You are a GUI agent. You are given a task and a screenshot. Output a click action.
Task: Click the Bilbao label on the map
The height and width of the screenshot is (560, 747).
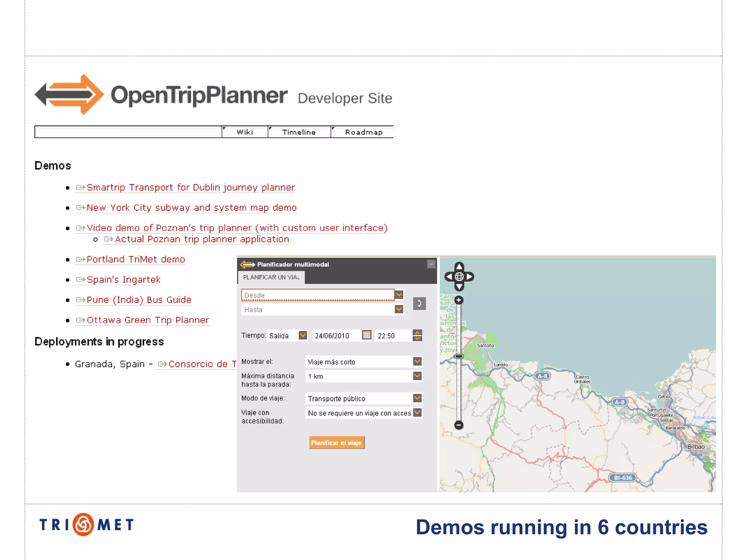click(696, 447)
